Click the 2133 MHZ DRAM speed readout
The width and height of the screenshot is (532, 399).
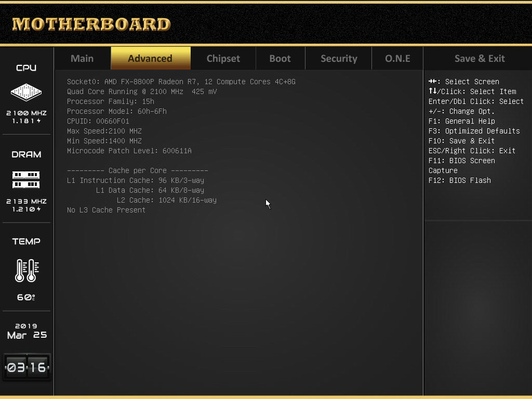coord(26,201)
